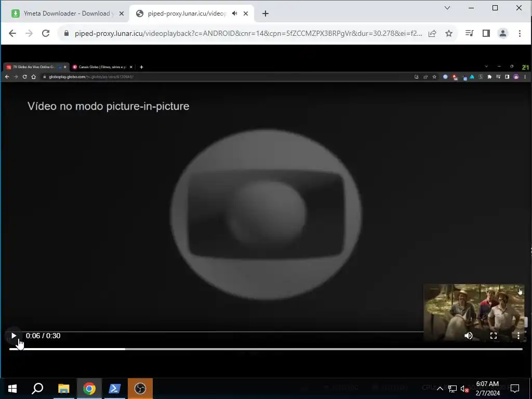Click the picture-in-picture thumbnail in the video
Screen dimensions: 532x399
(x=474, y=312)
